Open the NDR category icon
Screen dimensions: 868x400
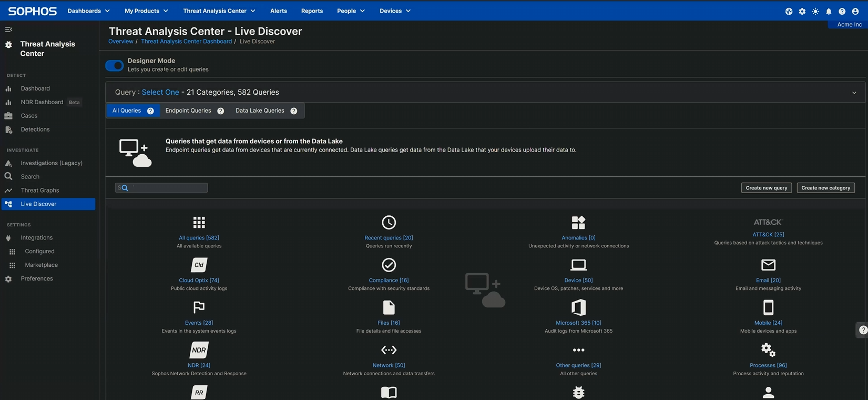pos(199,350)
